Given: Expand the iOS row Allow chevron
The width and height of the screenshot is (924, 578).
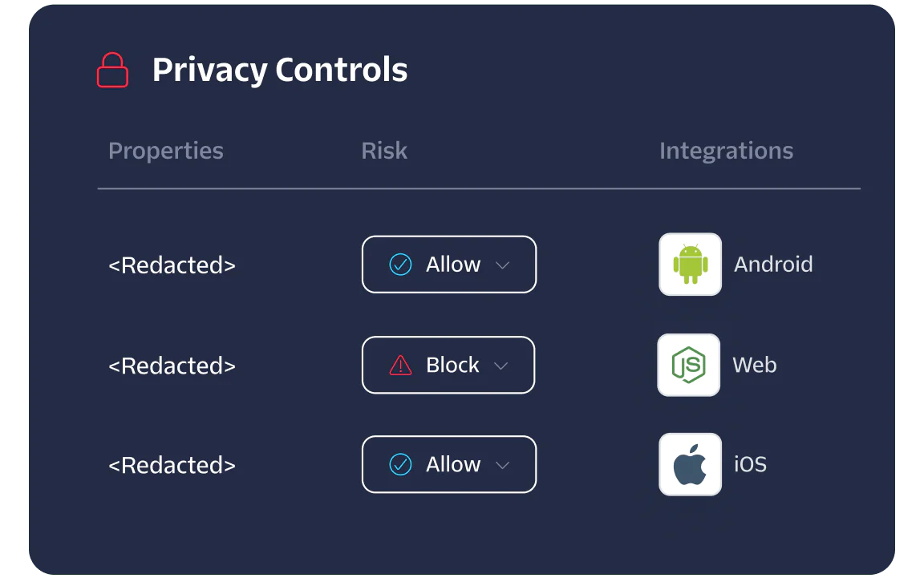Looking at the screenshot, I should coord(503,466).
